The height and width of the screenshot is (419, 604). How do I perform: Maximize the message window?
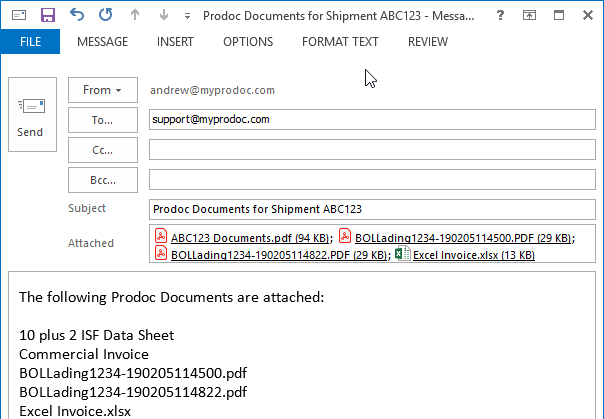pos(559,15)
